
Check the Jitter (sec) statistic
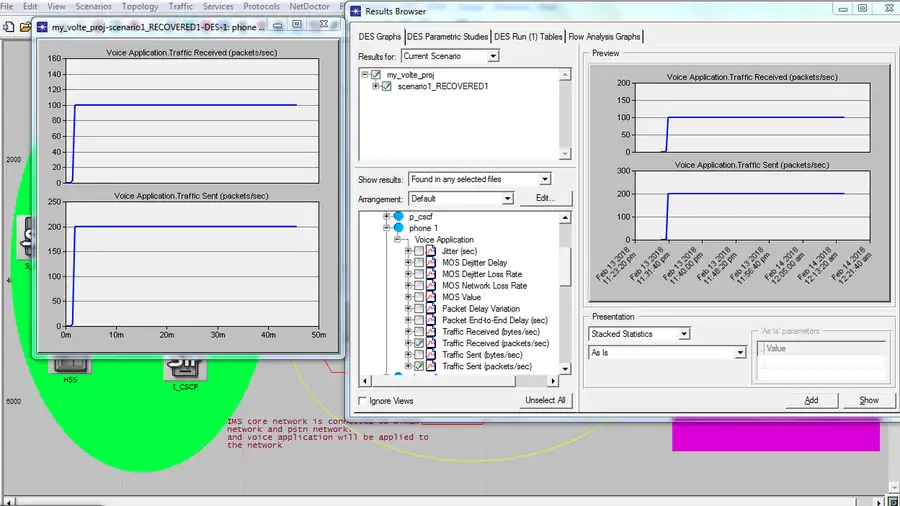419,251
